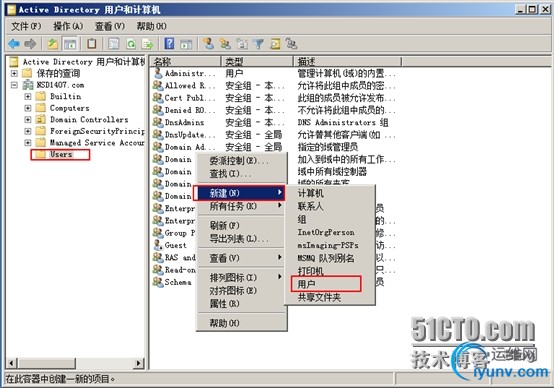Viewport: 554px width, 388px height.
Task: Toggle the show/hide action pane icon
Action: [x=186, y=44]
